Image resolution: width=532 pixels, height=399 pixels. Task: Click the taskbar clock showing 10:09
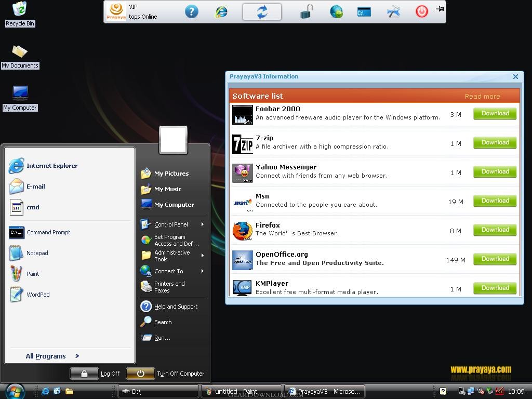pyautogui.click(x=516, y=392)
